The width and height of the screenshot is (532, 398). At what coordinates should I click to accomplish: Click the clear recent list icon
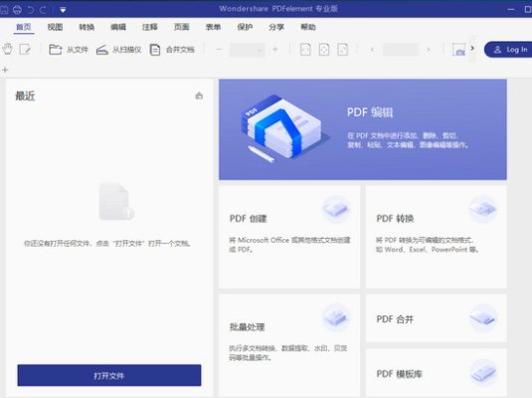[x=199, y=96]
